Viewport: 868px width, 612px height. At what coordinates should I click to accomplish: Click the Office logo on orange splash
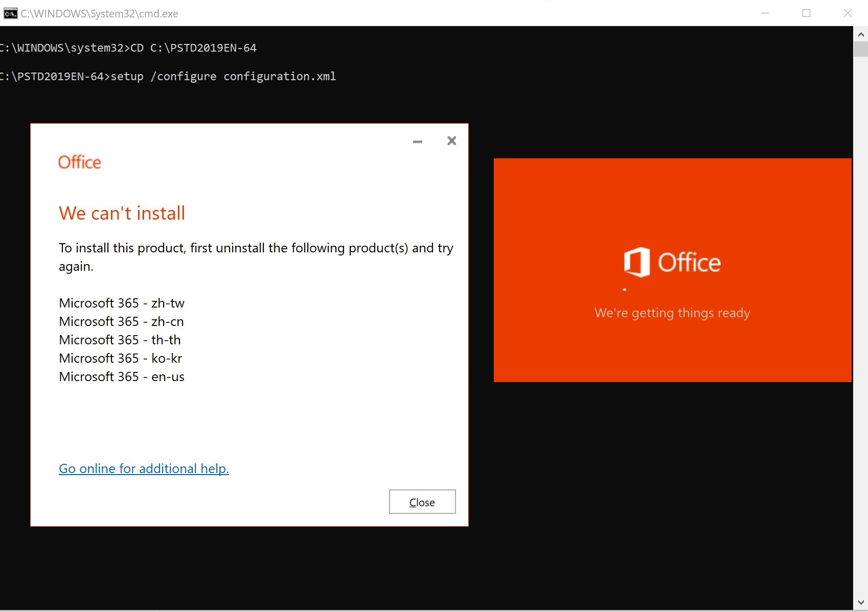672,262
